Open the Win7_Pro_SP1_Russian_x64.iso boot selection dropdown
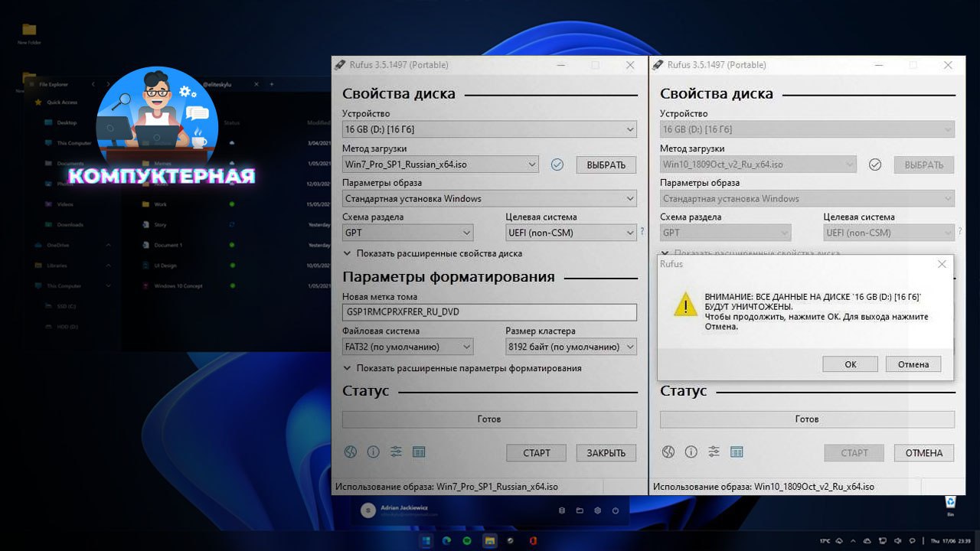The height and width of the screenshot is (551, 980). point(440,164)
